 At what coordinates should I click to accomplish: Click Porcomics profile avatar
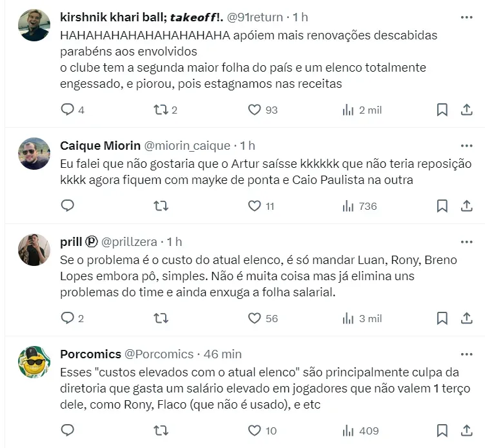pos(34,362)
